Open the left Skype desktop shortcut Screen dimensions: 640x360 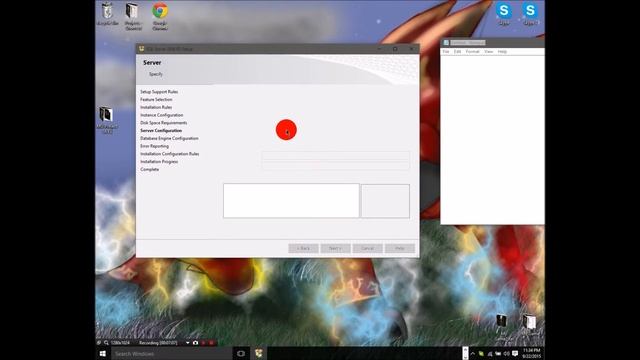(504, 13)
